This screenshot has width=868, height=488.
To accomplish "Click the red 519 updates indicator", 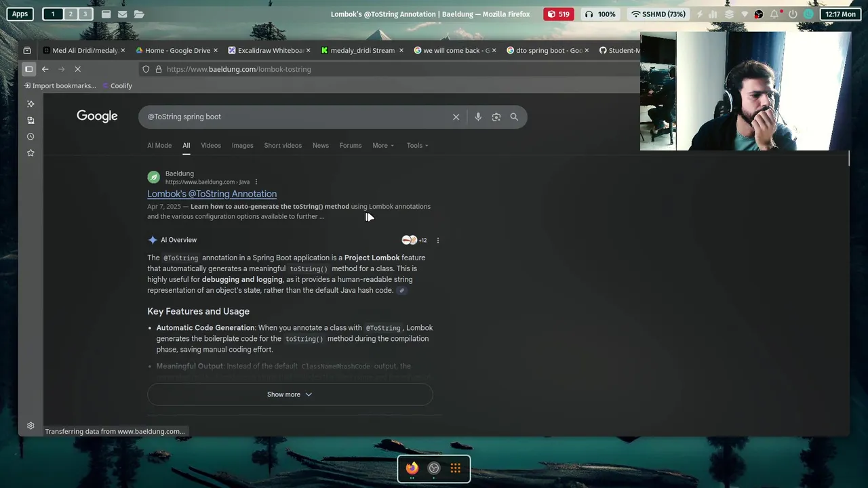I will (x=558, y=14).
